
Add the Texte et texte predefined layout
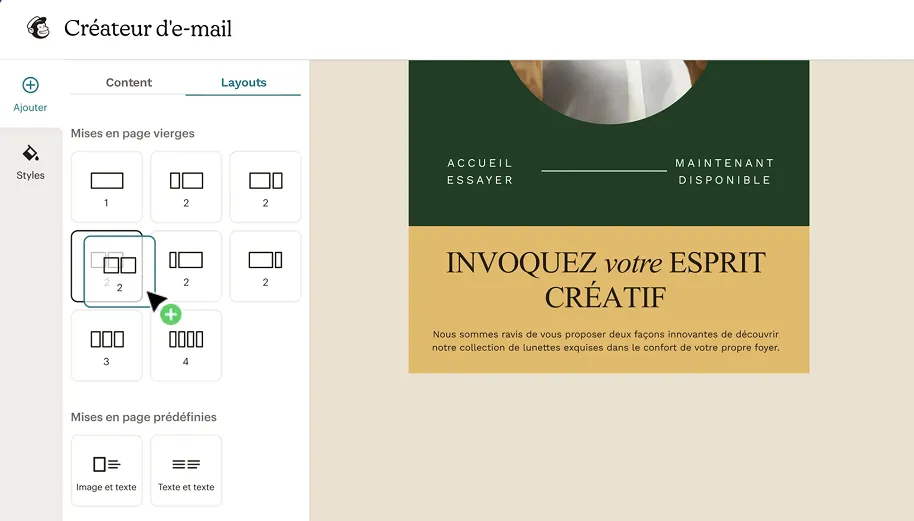tap(186, 471)
